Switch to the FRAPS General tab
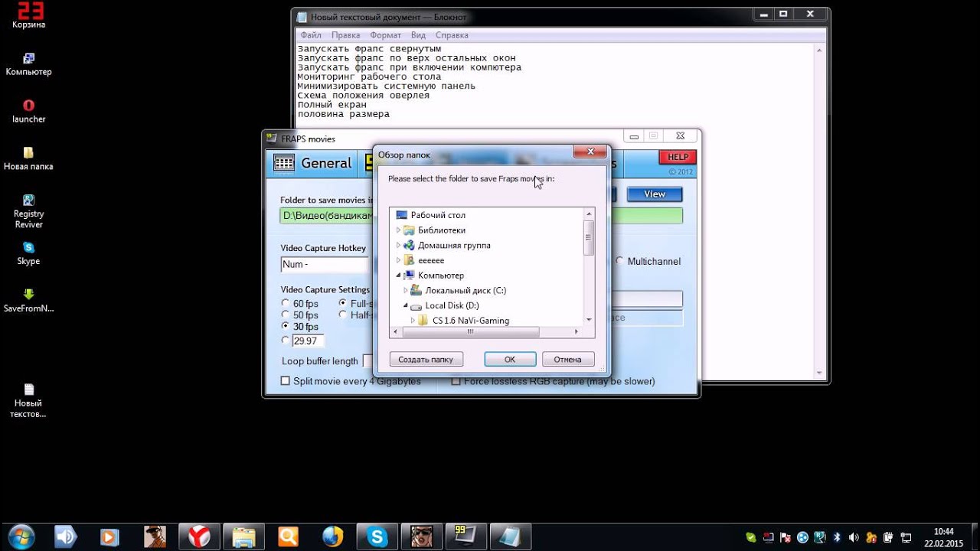This screenshot has height=551, width=980. [314, 163]
